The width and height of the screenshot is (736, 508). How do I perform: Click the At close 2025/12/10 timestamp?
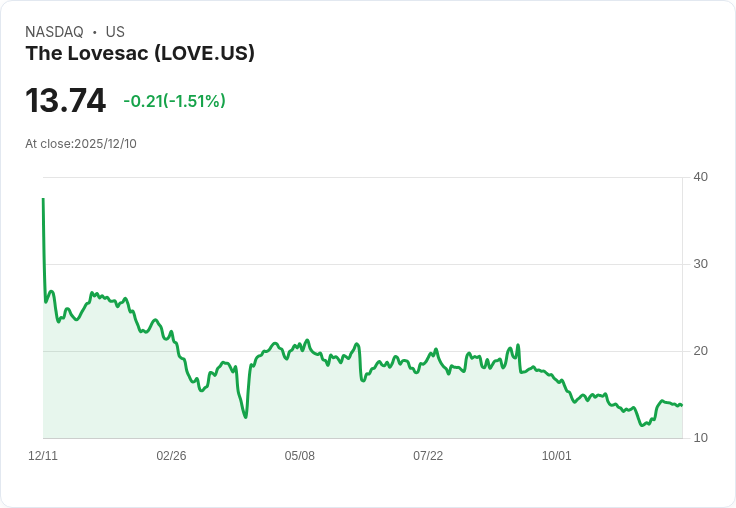coord(81,144)
